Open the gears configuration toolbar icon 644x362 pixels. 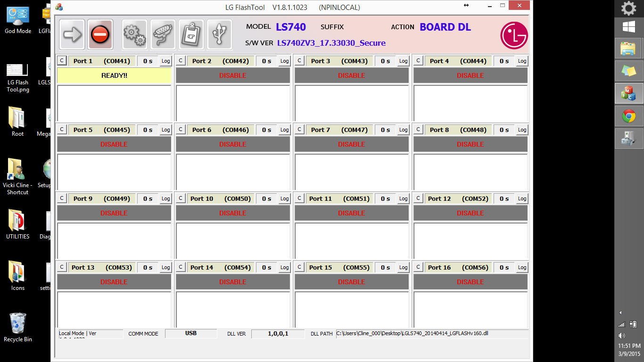pyautogui.click(x=134, y=34)
